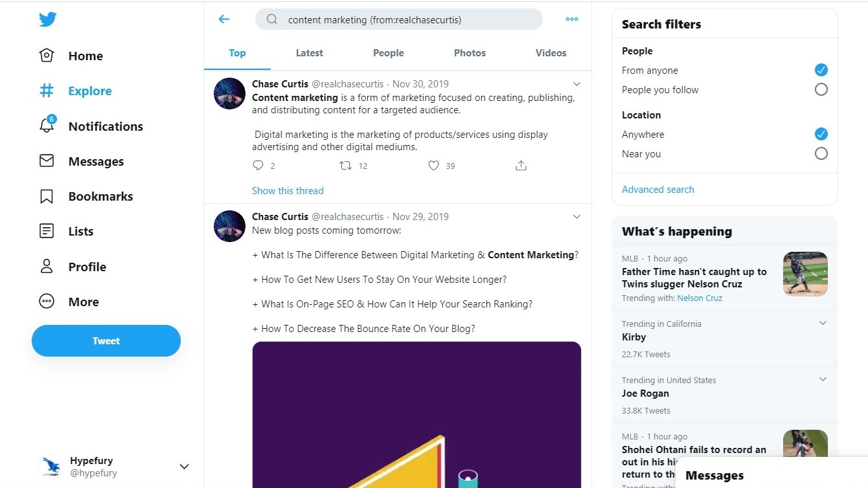
Task: Open the Photos search tab
Action: coord(469,52)
